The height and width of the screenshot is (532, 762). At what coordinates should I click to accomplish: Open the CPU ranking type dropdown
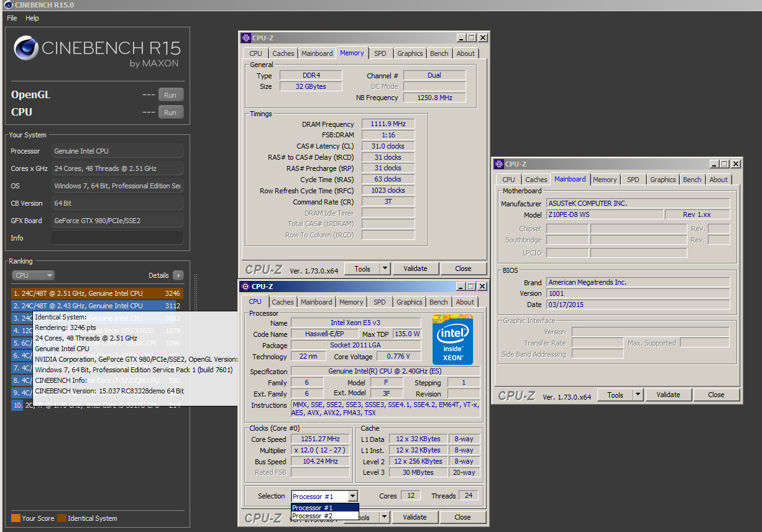pos(33,275)
